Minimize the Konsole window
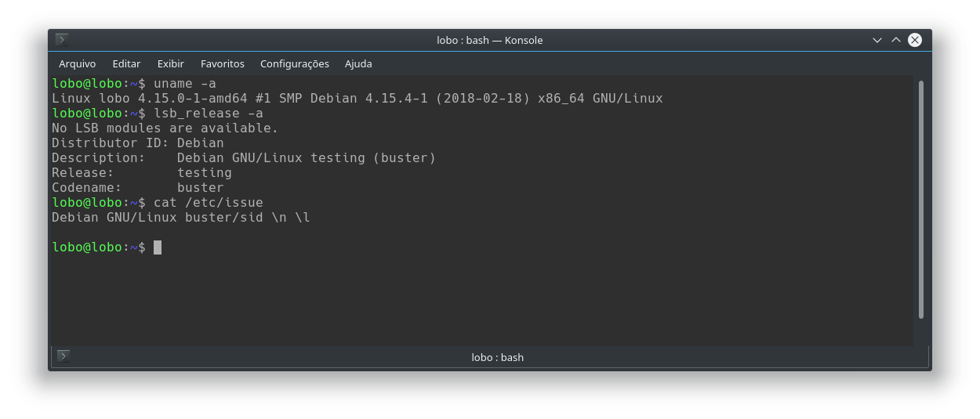 (878, 40)
